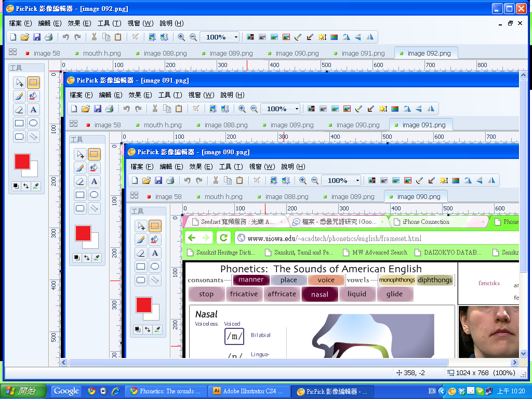Pick the Fill bucket tool in the outermost tools panel
This screenshot has width=532, height=399.
click(x=33, y=96)
